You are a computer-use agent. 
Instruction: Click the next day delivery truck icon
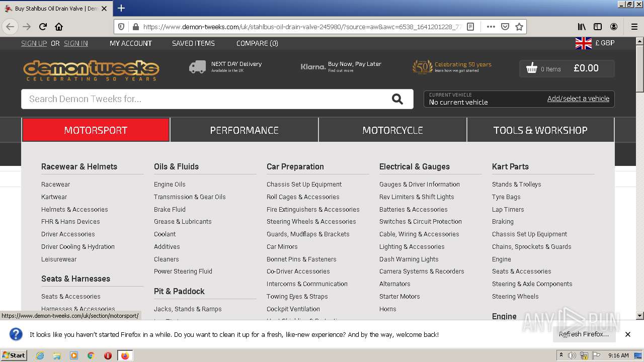[197, 67]
